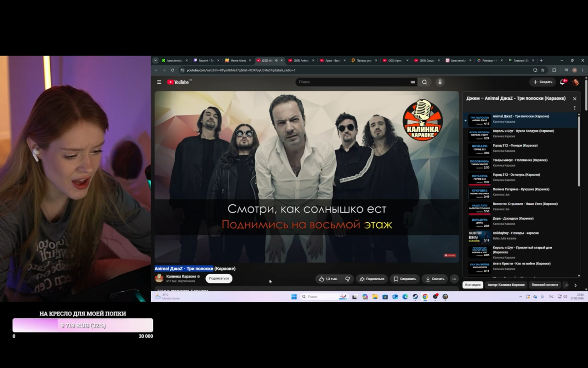Open the YouTube account avatar menu

coord(575,82)
